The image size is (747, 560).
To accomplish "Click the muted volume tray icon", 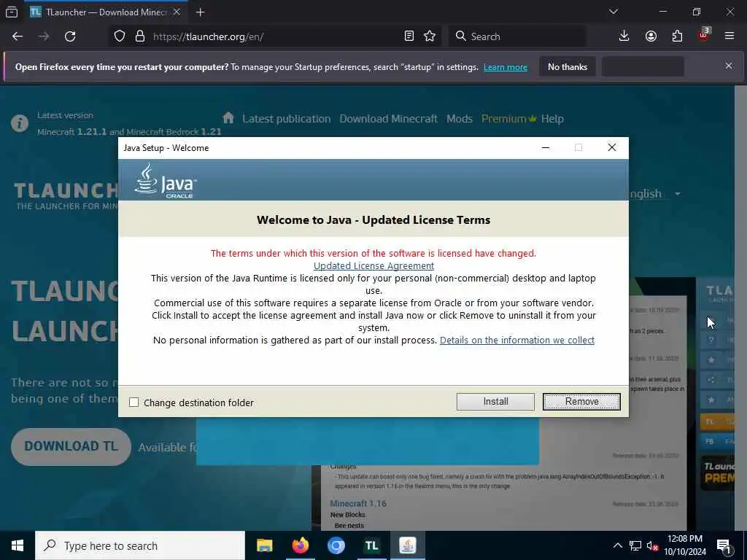I will click(652, 545).
